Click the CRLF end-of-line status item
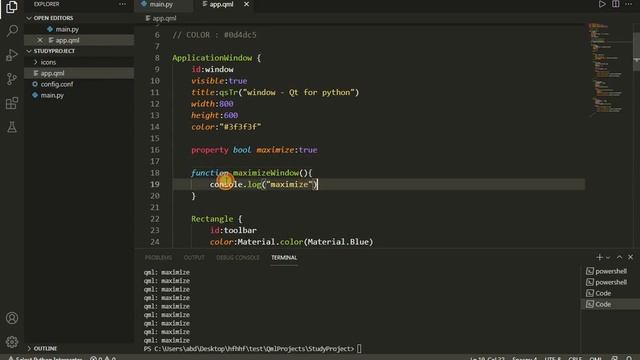Viewport: 640px width, 360px height. tap(575, 358)
